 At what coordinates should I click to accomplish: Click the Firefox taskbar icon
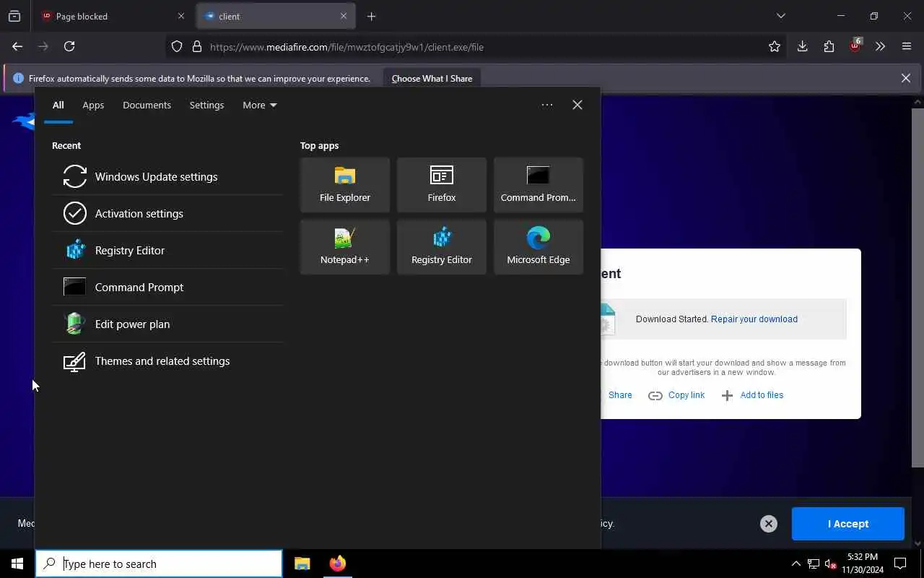[337, 564]
